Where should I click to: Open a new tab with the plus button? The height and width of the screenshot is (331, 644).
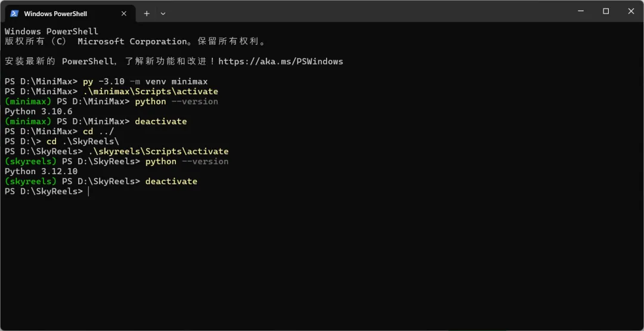coord(147,13)
